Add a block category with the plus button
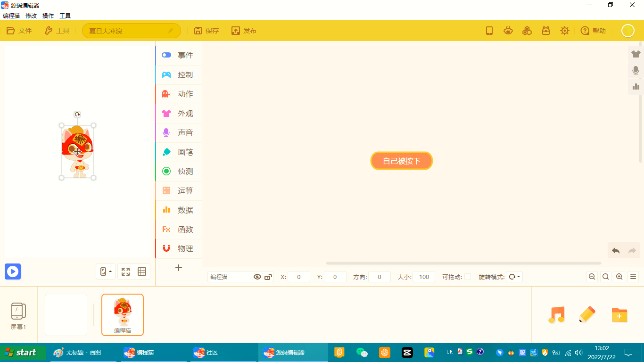Screen dimensions: 644x362 pyautogui.click(x=179, y=268)
